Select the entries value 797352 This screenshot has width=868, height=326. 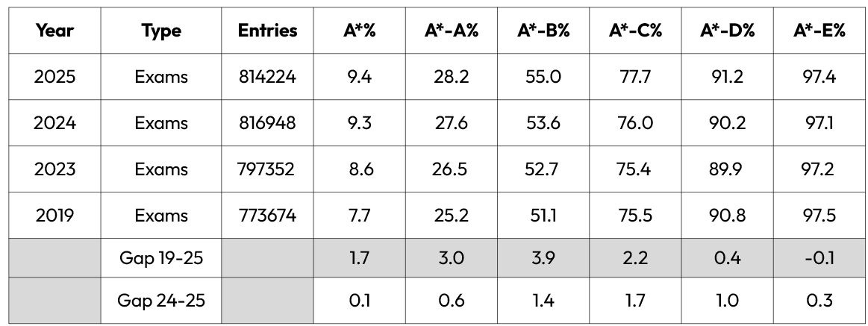point(267,169)
